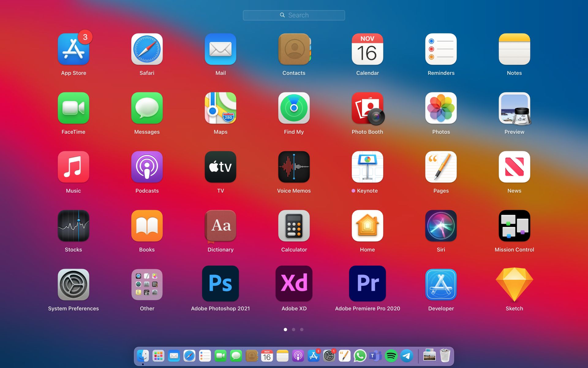
Task: Open Finder in the Dock
Action: point(143,356)
